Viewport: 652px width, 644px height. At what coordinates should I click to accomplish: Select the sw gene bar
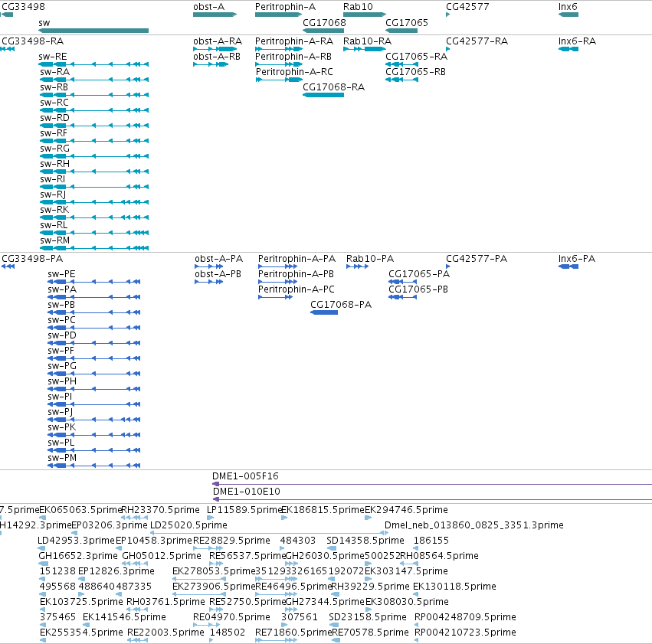tap(93, 31)
